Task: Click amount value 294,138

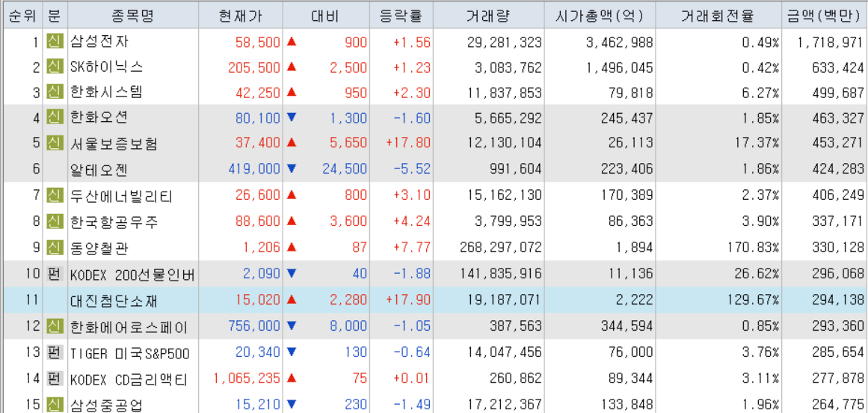Action: pyautogui.click(x=838, y=300)
